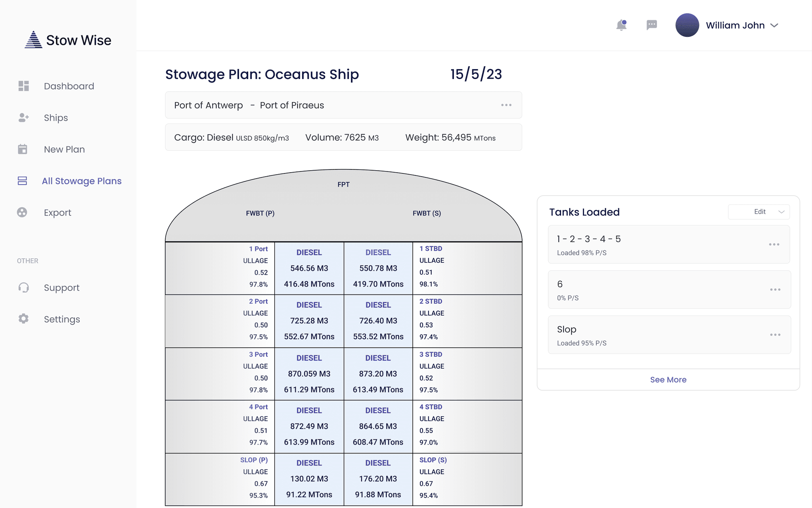Click William John's profile avatar

(x=687, y=25)
